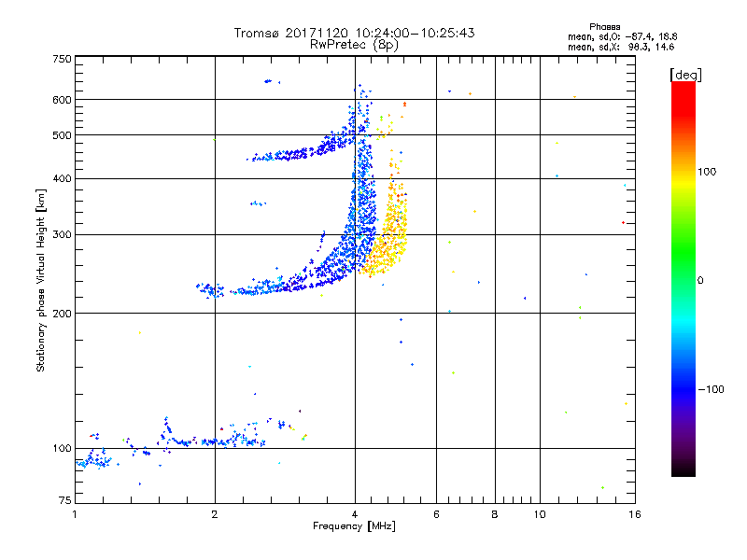Click the colorbar tick label '100'
Image resolution: width=747 pixels, height=560 pixels.
(x=707, y=172)
